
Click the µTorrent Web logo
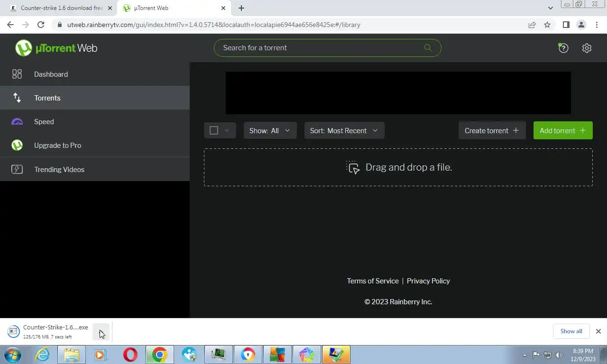pos(56,48)
